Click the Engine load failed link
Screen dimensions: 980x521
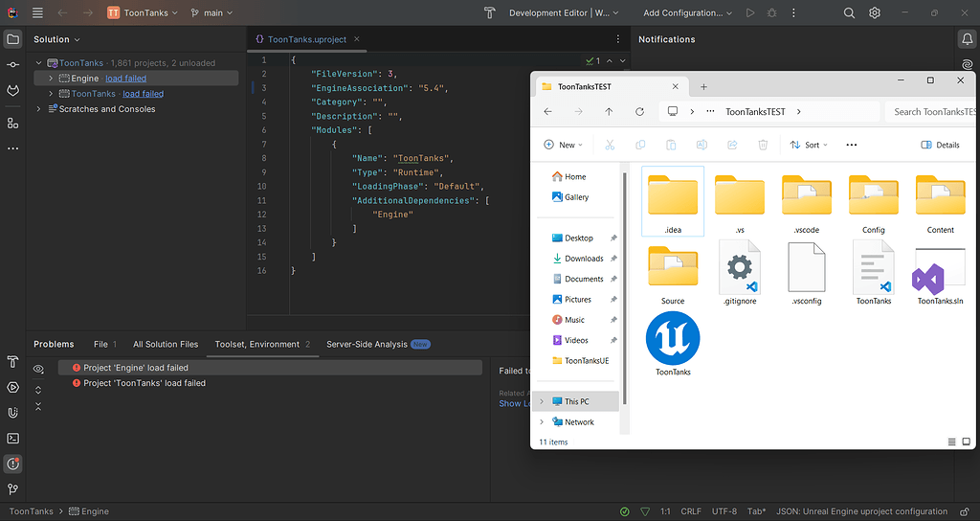tap(125, 79)
